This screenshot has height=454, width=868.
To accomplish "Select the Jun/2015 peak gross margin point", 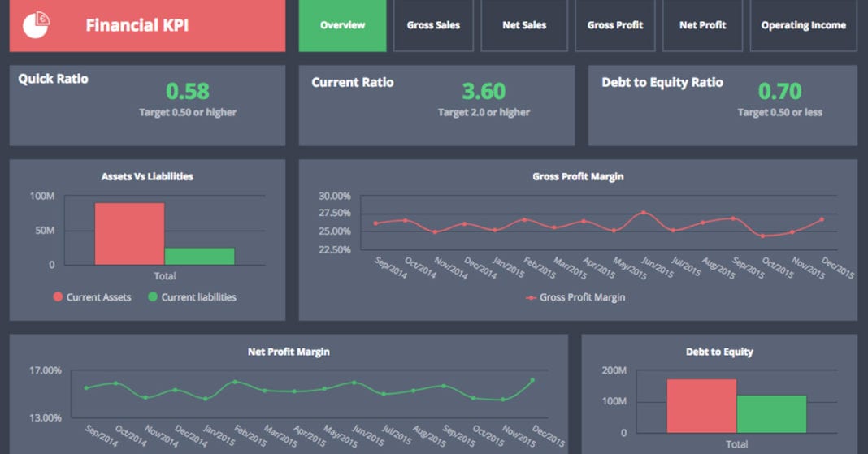I will (643, 212).
